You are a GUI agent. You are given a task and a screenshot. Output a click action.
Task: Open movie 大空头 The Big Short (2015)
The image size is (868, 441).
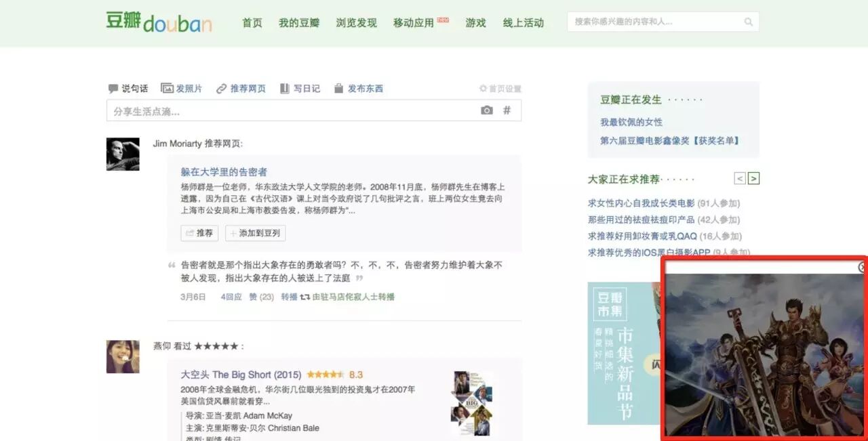point(241,375)
